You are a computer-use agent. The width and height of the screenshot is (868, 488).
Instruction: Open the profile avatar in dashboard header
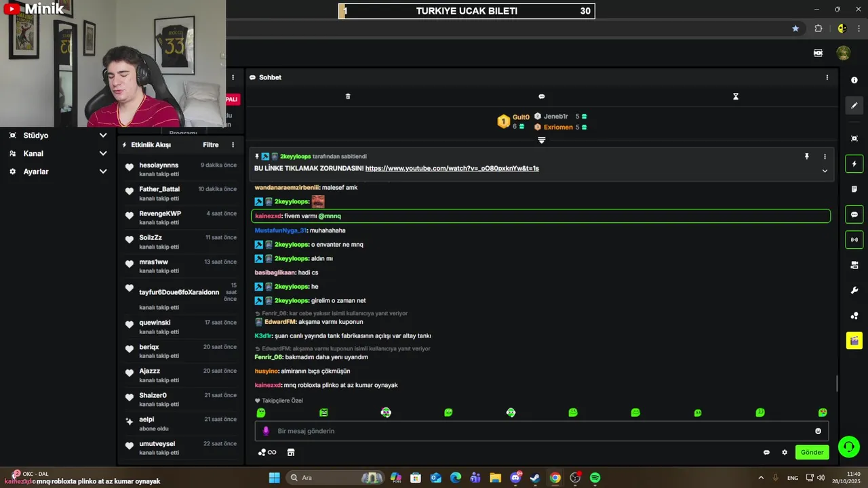(x=843, y=53)
